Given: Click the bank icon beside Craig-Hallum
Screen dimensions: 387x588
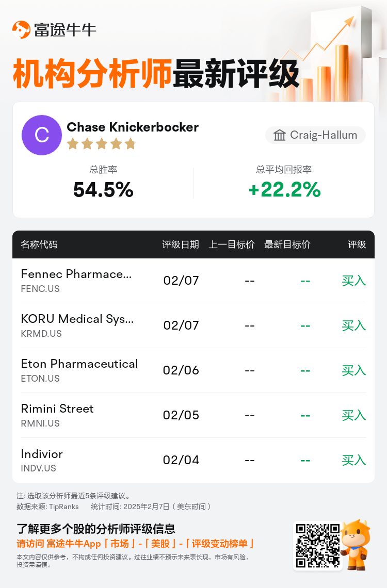Looking at the screenshot, I should (x=279, y=135).
